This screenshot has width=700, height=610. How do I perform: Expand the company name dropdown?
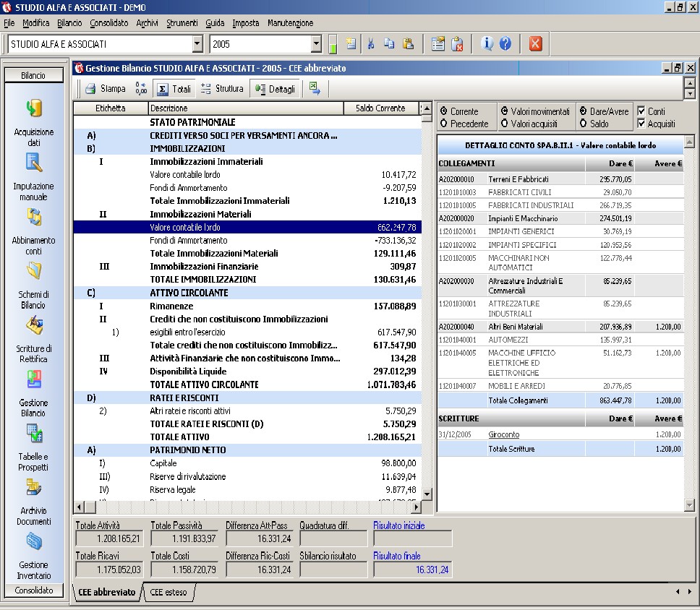coord(197,44)
